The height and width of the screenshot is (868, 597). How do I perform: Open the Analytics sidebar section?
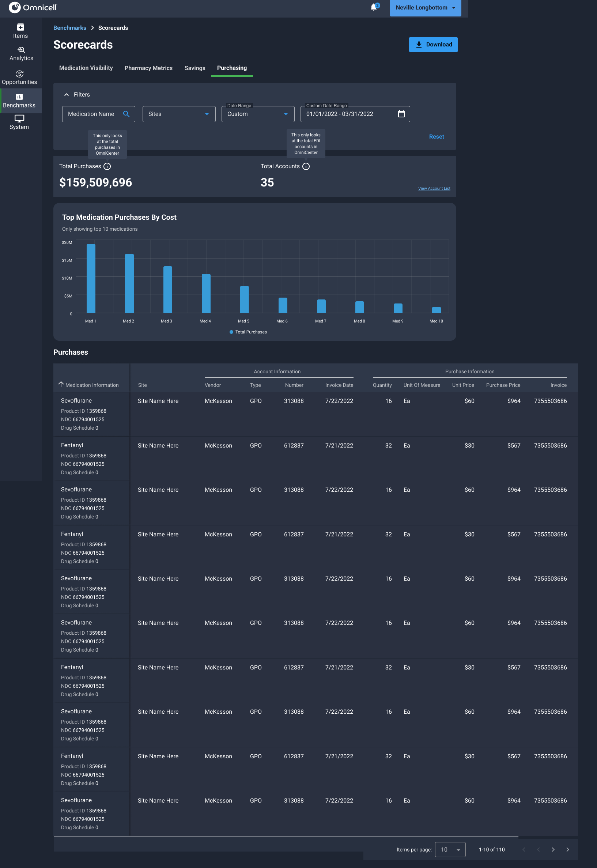coord(21,54)
